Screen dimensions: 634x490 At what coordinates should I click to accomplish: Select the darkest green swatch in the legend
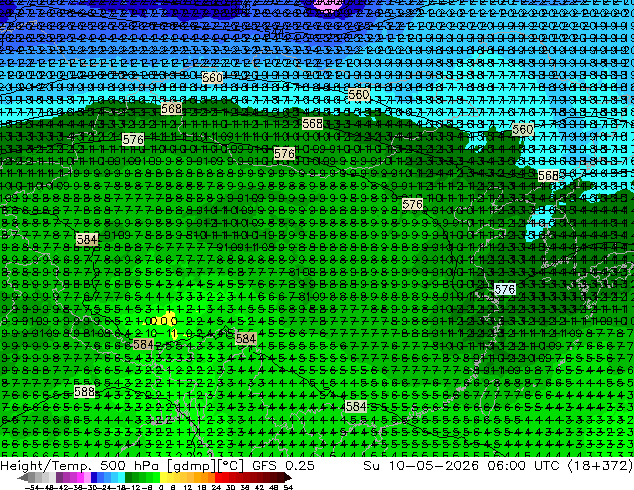(x=129, y=478)
